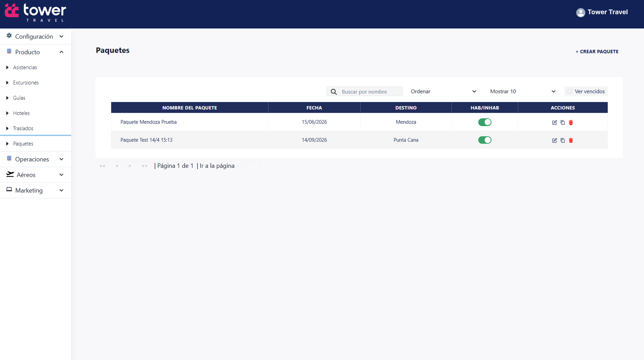Image resolution: width=644 pixels, height=360 pixels.
Task: Copy the Paquete Test 14/4 15:13 package
Action: (563, 140)
